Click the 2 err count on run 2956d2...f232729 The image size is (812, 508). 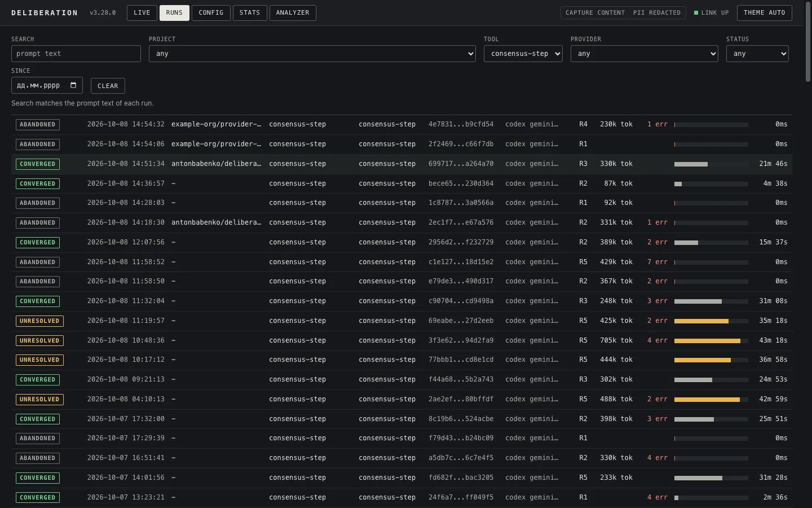coord(657,242)
